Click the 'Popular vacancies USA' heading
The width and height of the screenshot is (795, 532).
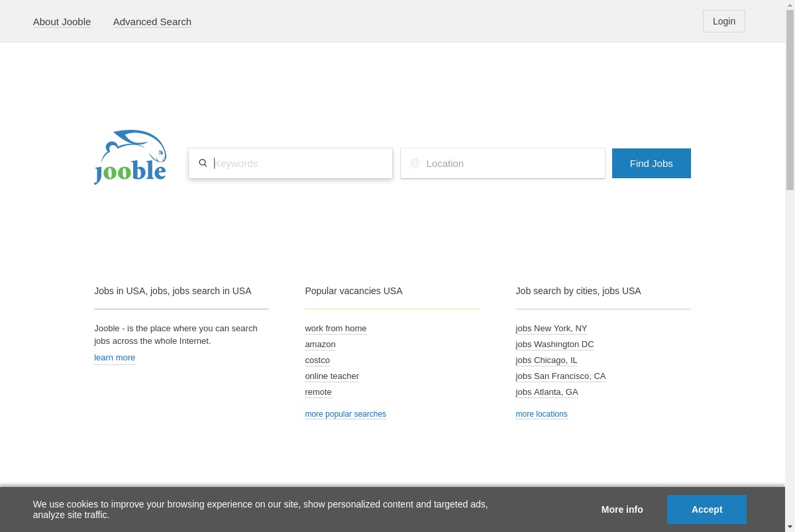pyautogui.click(x=354, y=291)
